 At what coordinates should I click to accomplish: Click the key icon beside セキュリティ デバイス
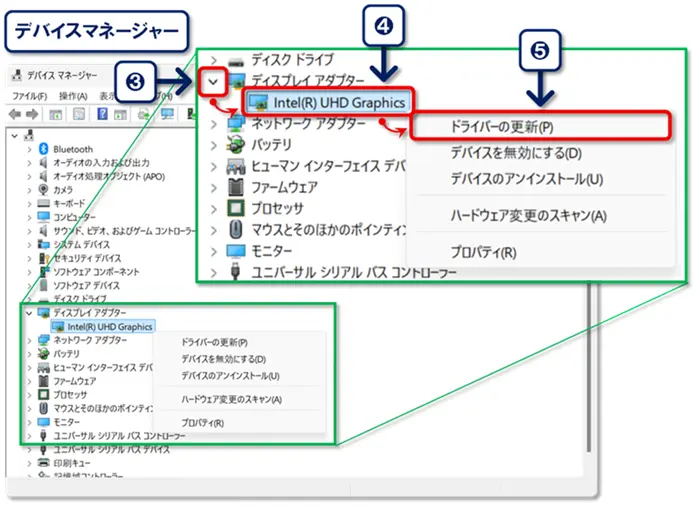[x=43, y=258]
